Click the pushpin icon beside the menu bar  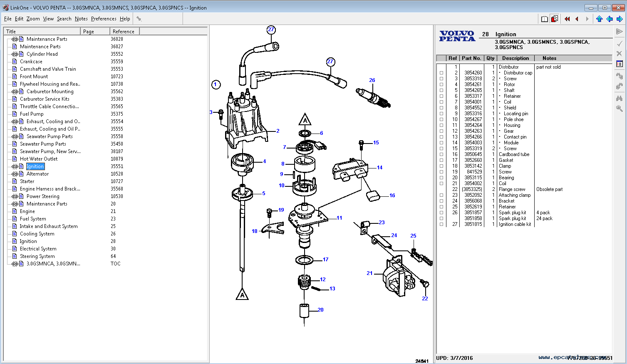pos(139,19)
